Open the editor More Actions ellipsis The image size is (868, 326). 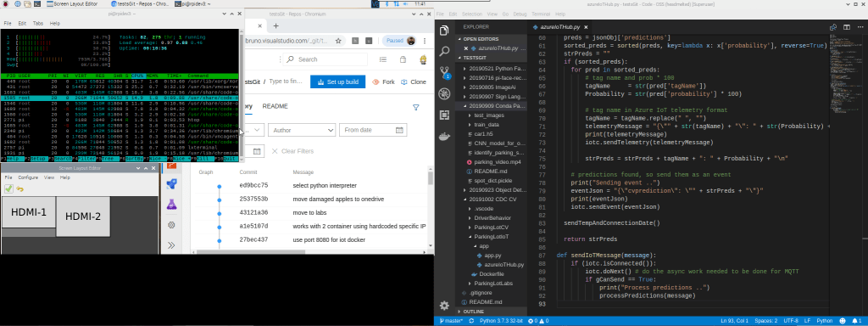point(860,26)
